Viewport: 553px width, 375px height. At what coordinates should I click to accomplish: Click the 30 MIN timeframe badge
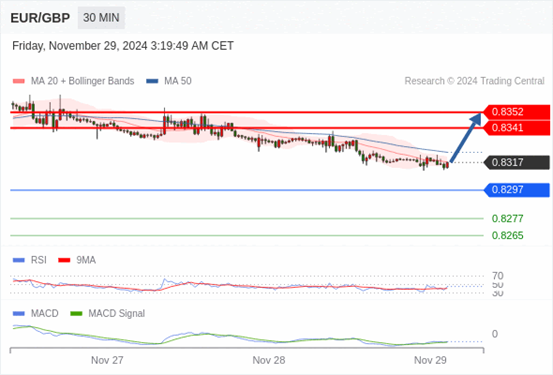click(101, 18)
